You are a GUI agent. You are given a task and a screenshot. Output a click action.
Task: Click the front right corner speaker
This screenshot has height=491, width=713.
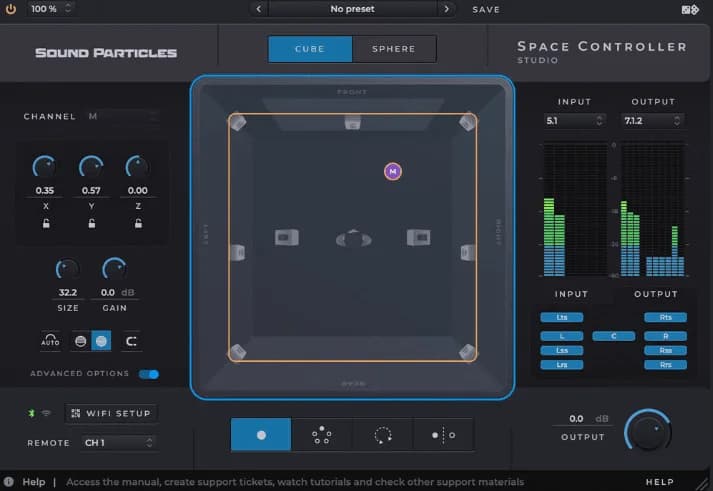pyautogui.click(x=467, y=122)
